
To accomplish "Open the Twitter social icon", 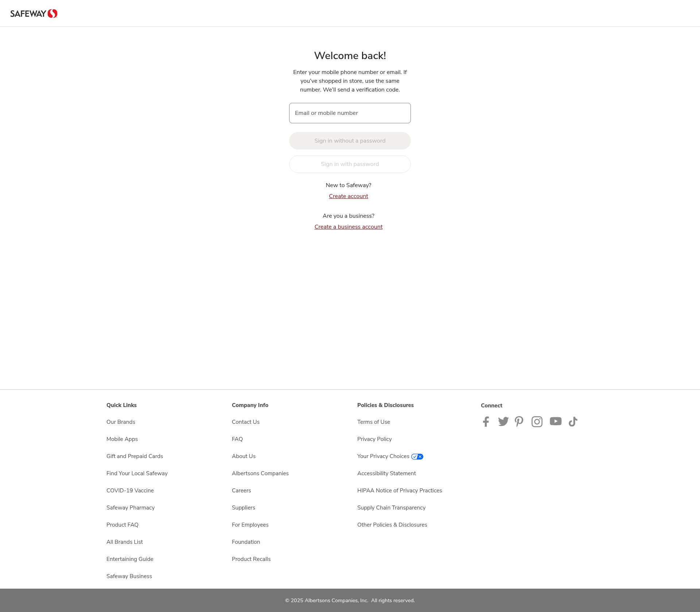I will (x=503, y=422).
